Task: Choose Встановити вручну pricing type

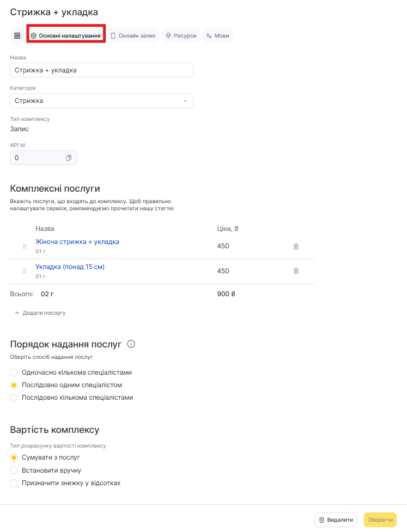Action: coord(14,470)
